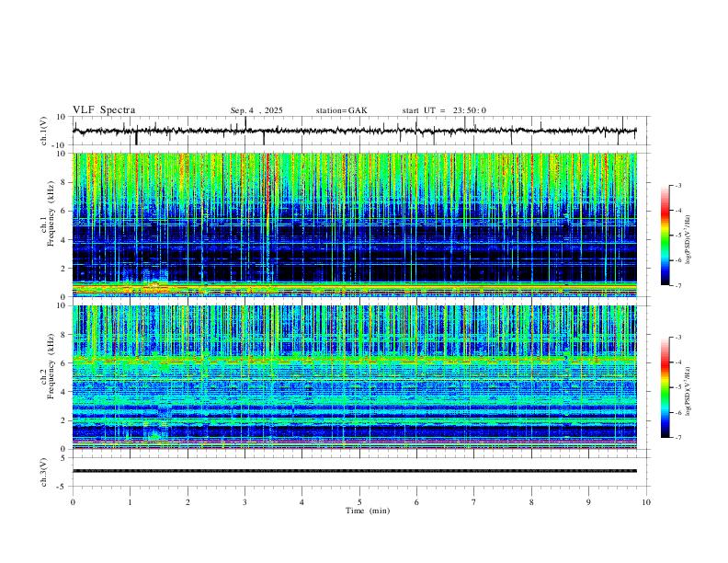The height and width of the screenshot is (563, 728).
Task: Click the ch.2 Frequency (kHz) axis label
Action: click(x=48, y=377)
